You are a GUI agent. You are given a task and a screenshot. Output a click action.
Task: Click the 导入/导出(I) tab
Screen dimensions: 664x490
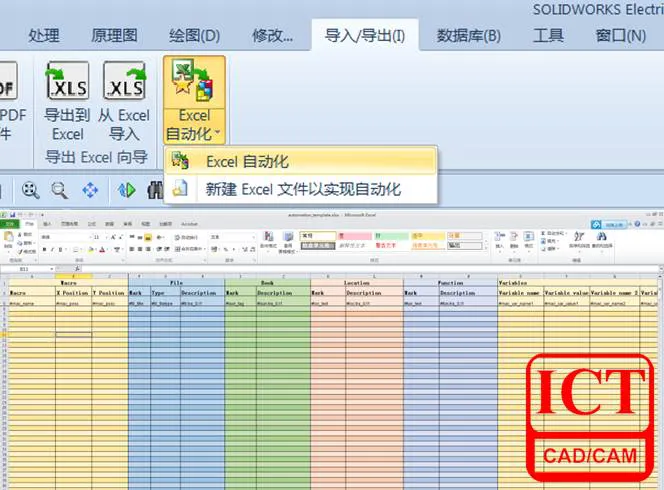click(365, 36)
